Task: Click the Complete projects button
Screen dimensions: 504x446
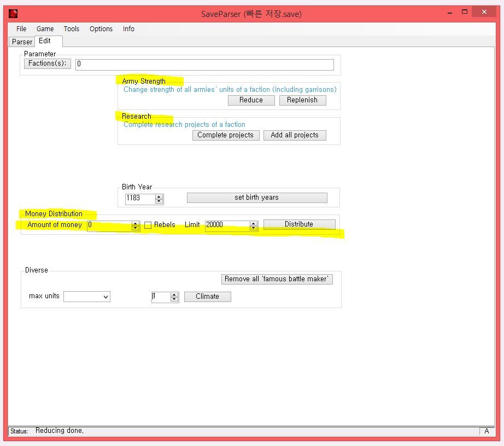Action: (225, 135)
